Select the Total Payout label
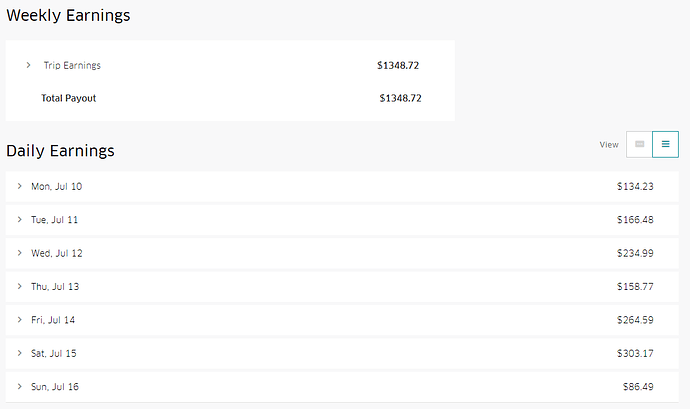This screenshot has width=690, height=409. pyautogui.click(x=68, y=98)
